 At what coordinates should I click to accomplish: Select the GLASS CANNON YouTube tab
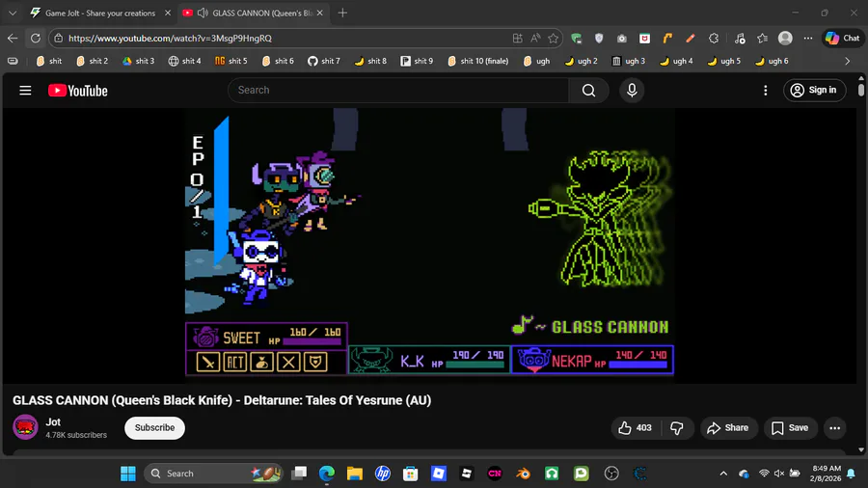(256, 13)
